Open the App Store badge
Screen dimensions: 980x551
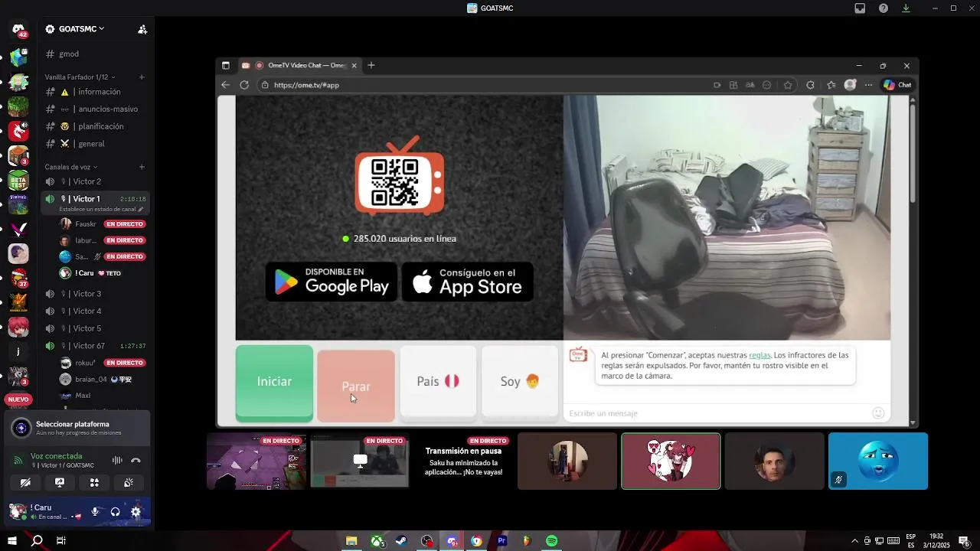(x=468, y=282)
